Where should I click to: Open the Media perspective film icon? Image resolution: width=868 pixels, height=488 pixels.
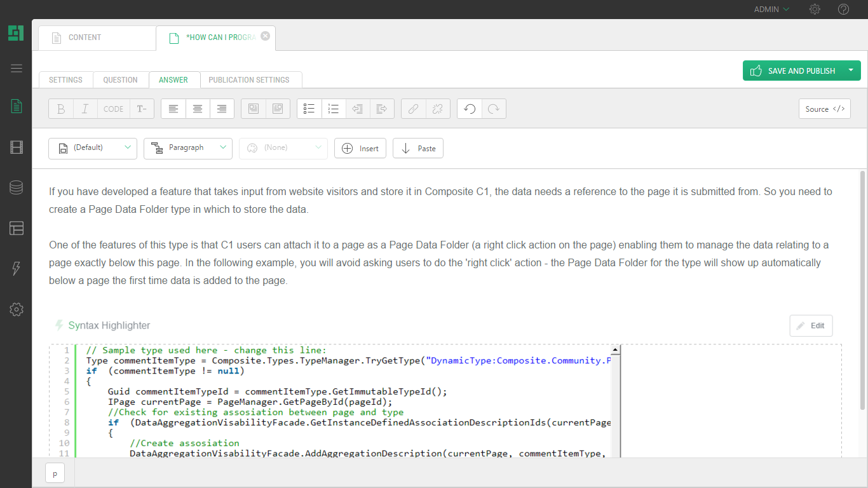17,147
